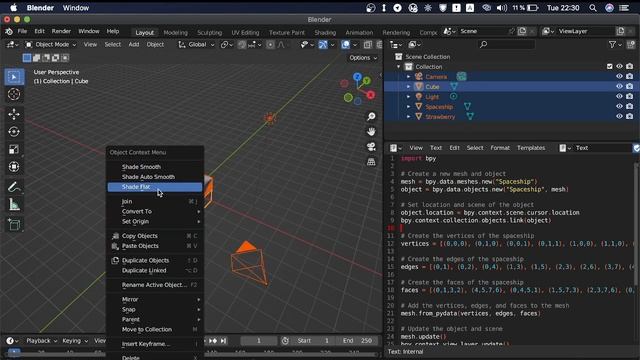Click the viewport navigation gizmo Z axis

358,76
